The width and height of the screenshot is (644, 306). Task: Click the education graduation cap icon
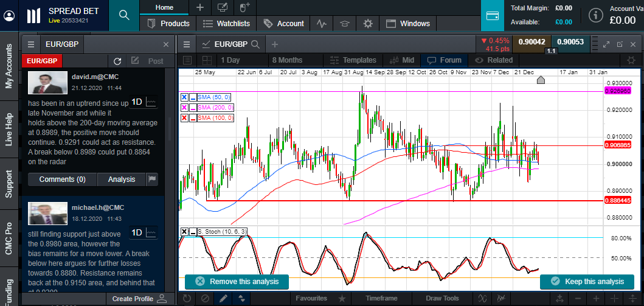click(345, 24)
